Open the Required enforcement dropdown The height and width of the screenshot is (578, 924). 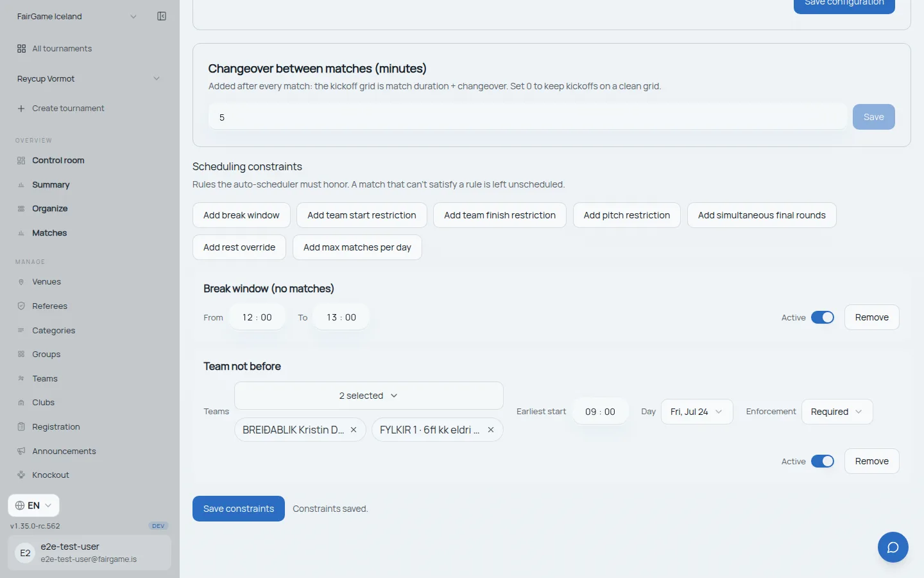[x=837, y=412]
